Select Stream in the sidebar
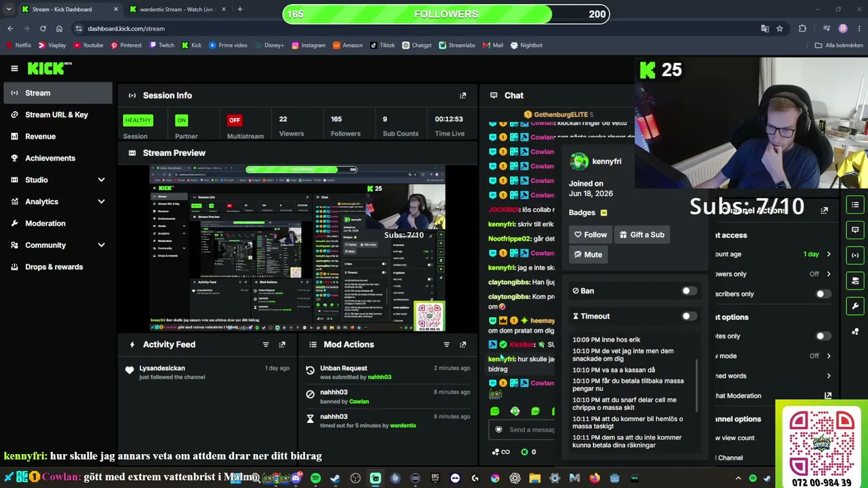Image resolution: width=868 pixels, height=488 pixels. (58, 93)
